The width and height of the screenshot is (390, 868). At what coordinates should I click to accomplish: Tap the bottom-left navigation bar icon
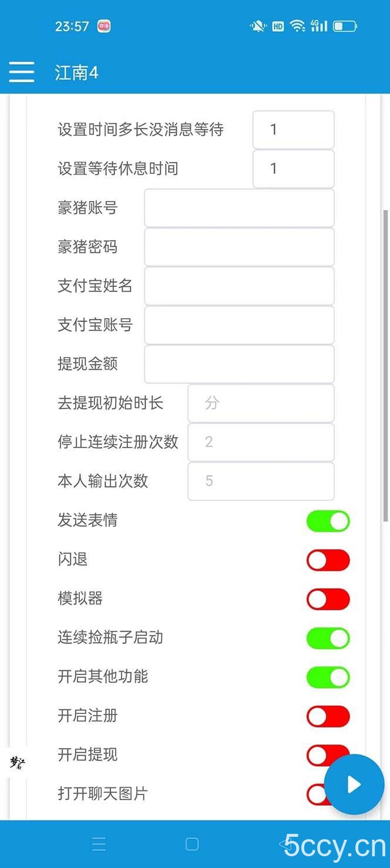coord(99,843)
